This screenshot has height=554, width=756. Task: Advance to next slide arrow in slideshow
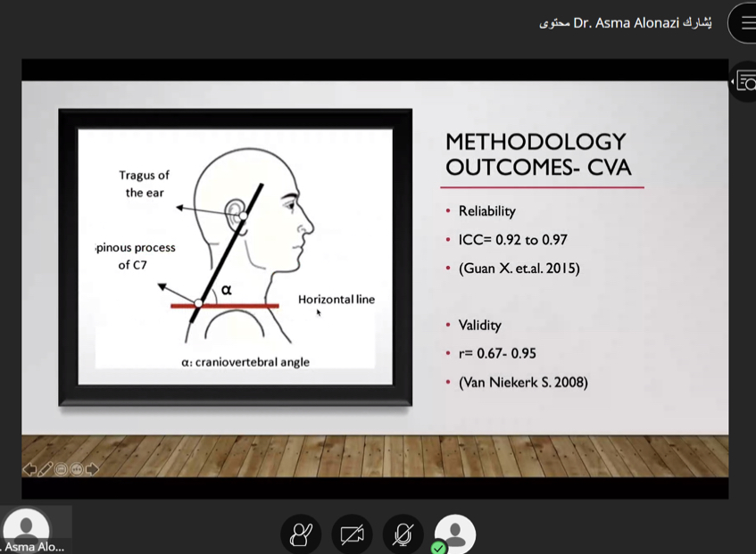click(x=92, y=468)
